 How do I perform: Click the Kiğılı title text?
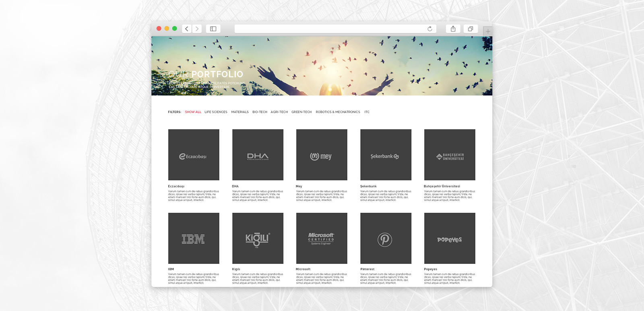[236, 269]
